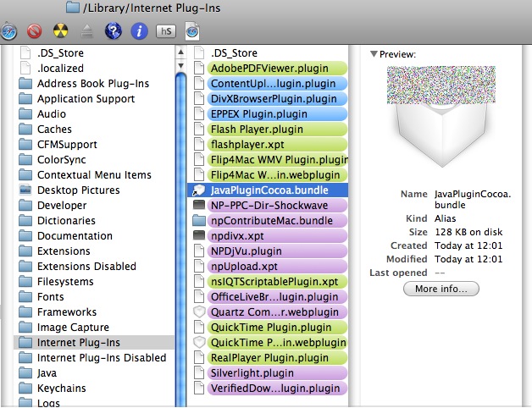The image size is (532, 408).
Task: Click the hS toolbar button
Action: (x=166, y=31)
